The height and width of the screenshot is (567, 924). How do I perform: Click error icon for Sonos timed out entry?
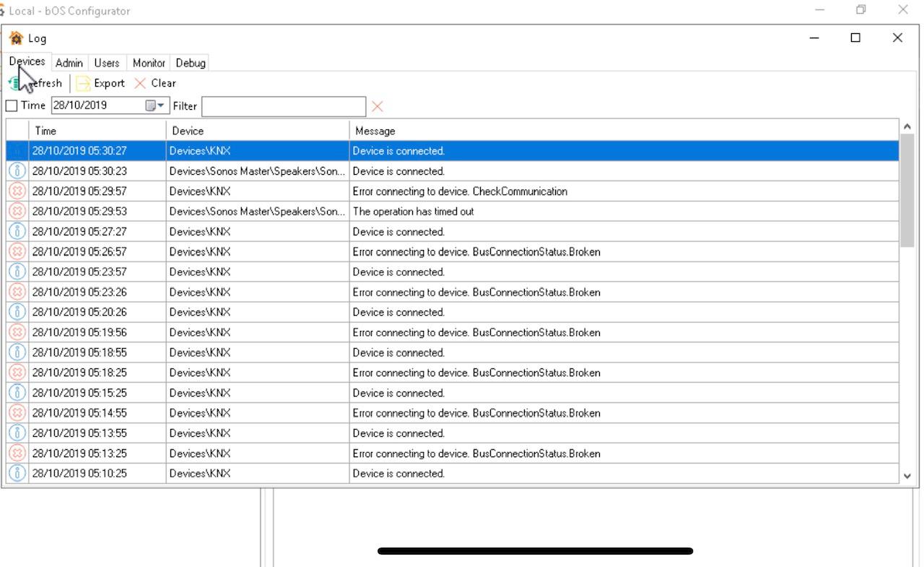[x=17, y=212]
